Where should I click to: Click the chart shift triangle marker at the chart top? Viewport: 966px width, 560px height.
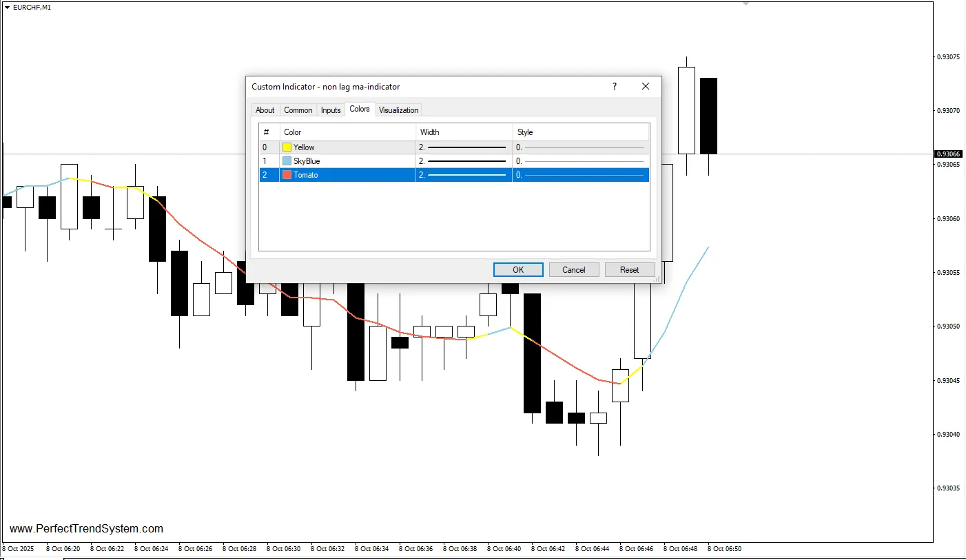(746, 3)
